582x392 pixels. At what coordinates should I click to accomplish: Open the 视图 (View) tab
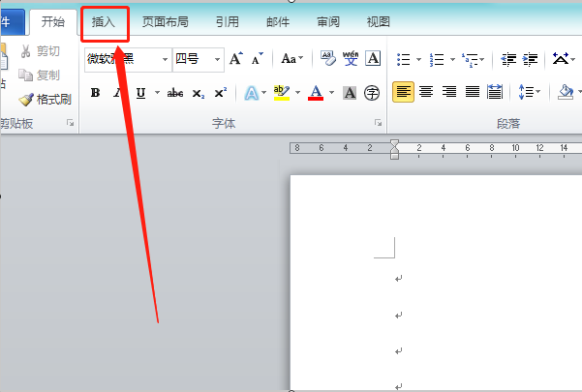click(x=379, y=22)
